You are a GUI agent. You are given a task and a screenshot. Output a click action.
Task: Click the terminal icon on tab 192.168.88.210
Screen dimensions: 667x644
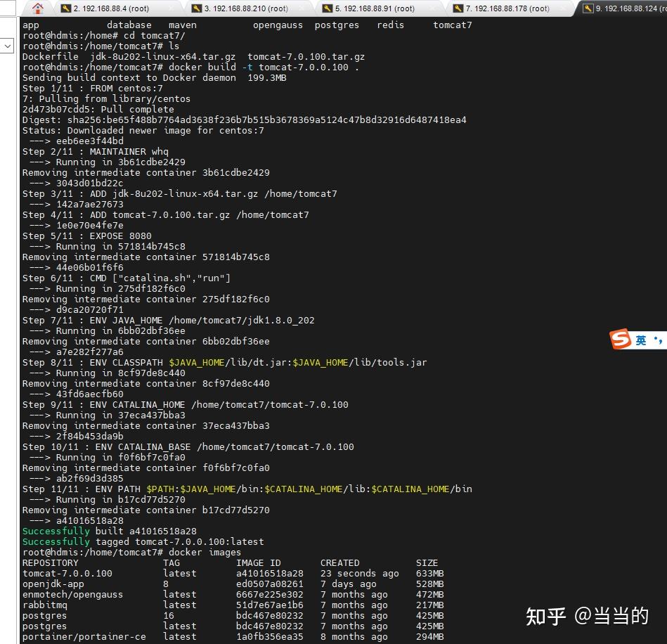(197, 8)
